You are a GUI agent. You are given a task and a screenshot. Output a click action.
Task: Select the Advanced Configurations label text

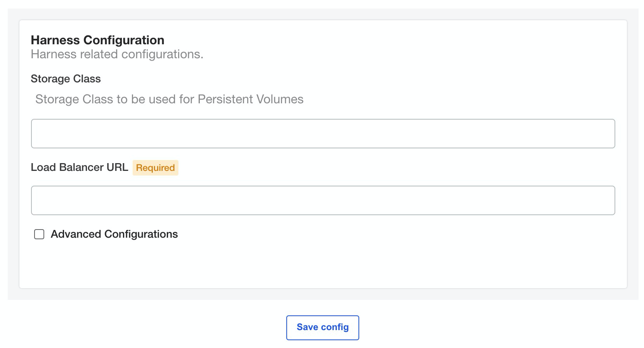[x=114, y=234]
